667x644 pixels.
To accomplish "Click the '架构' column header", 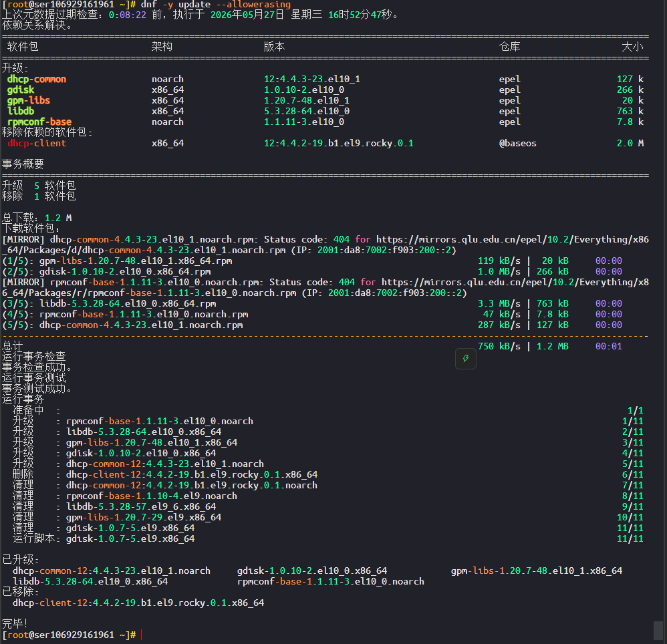I will click(162, 46).
